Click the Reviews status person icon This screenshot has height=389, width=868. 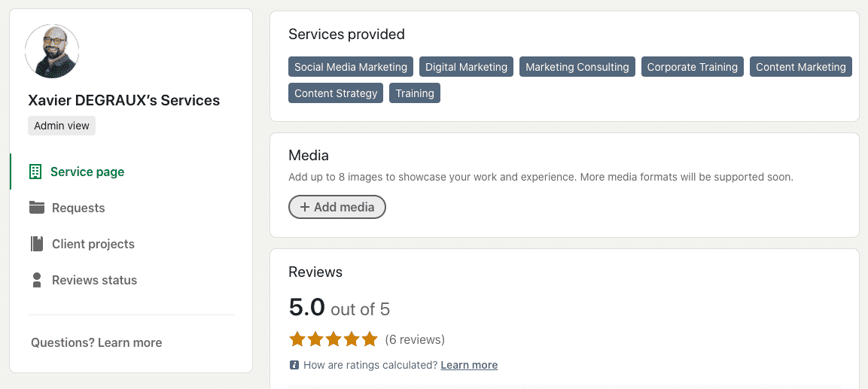(36, 280)
